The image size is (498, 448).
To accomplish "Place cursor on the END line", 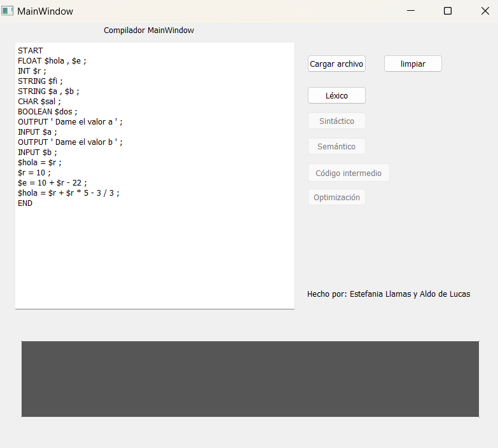I will click(x=25, y=203).
